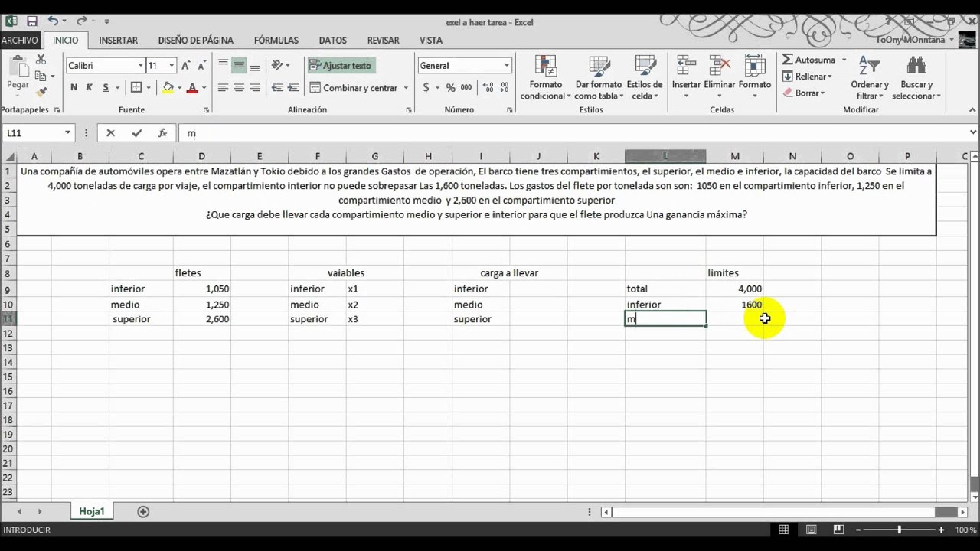Select cell containing 4,000 in limites
Screen dimensions: 980x551
(x=735, y=289)
